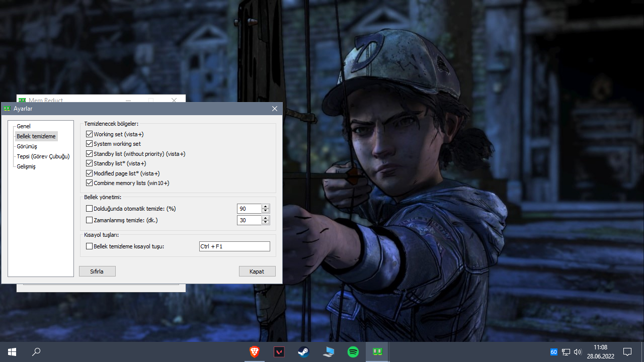Click the blue 60 tray icon
644x362 pixels.
pos(553,352)
